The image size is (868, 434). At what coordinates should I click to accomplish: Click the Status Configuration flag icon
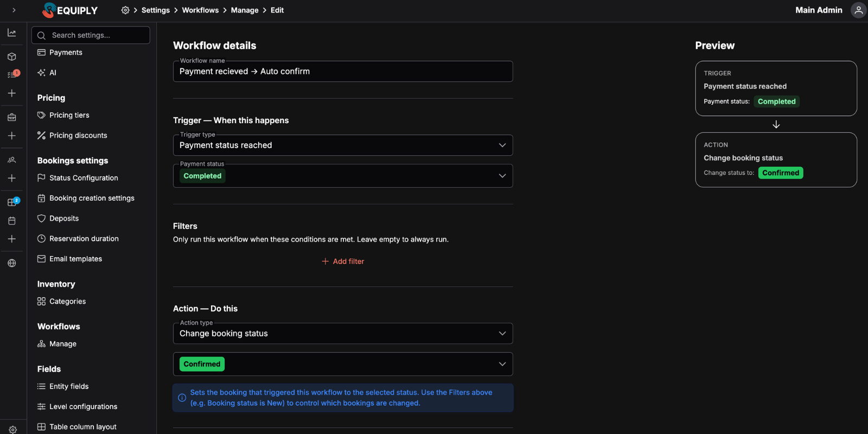click(41, 178)
